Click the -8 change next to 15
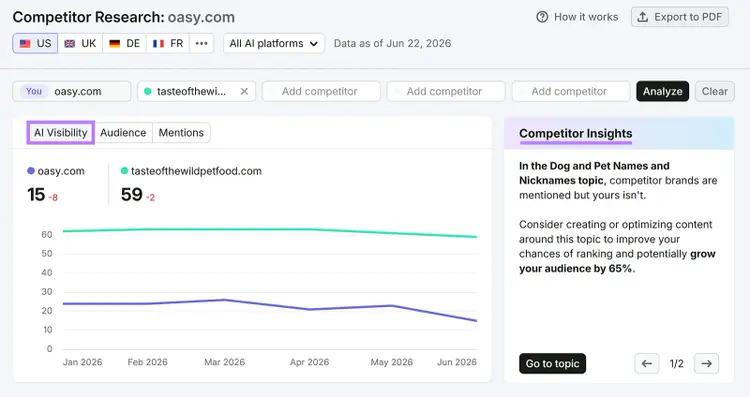750x397 pixels. (x=53, y=198)
